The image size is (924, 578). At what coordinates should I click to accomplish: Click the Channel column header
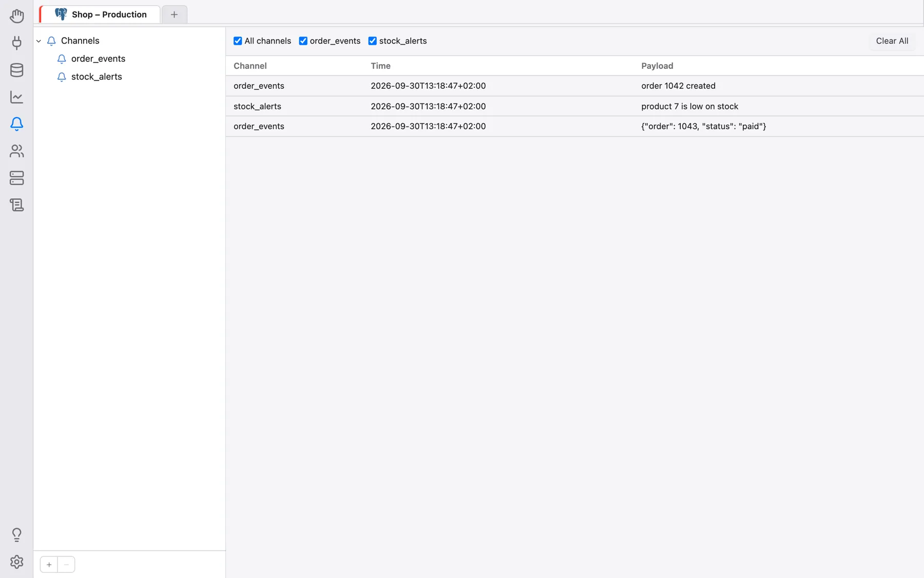(250, 66)
